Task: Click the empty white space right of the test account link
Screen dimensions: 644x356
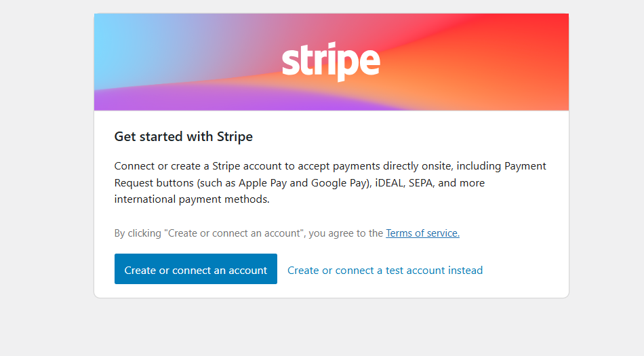Action: pos(526,270)
